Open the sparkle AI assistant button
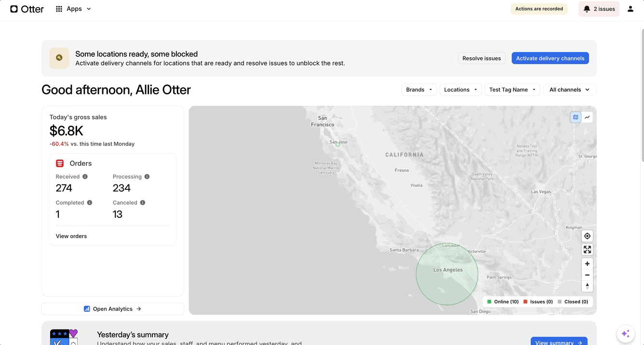This screenshot has width=644, height=345. point(625,333)
